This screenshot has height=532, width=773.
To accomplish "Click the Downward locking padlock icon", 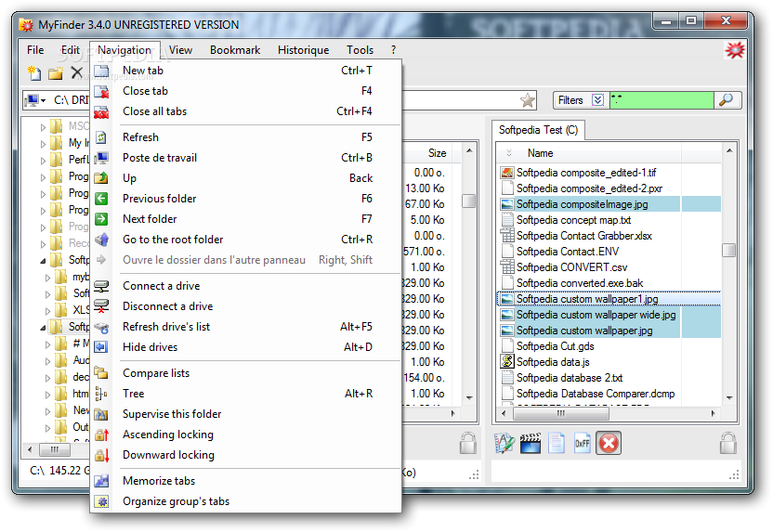I will (x=101, y=455).
